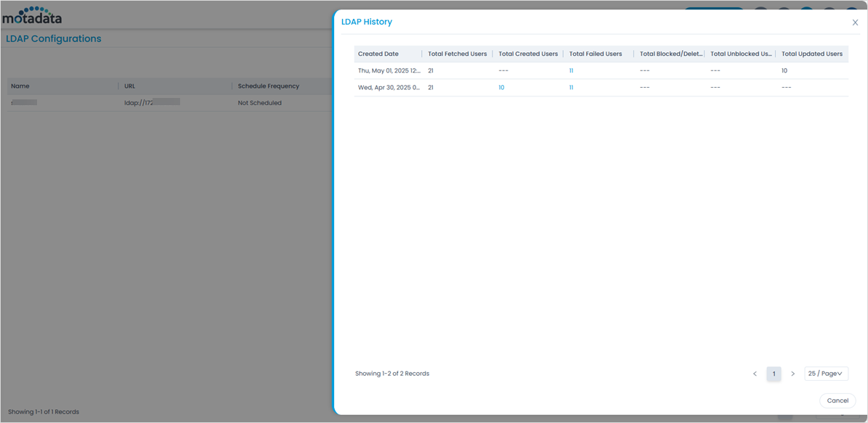
Task: Open the 25 / Page dropdown
Action: pyautogui.click(x=826, y=374)
